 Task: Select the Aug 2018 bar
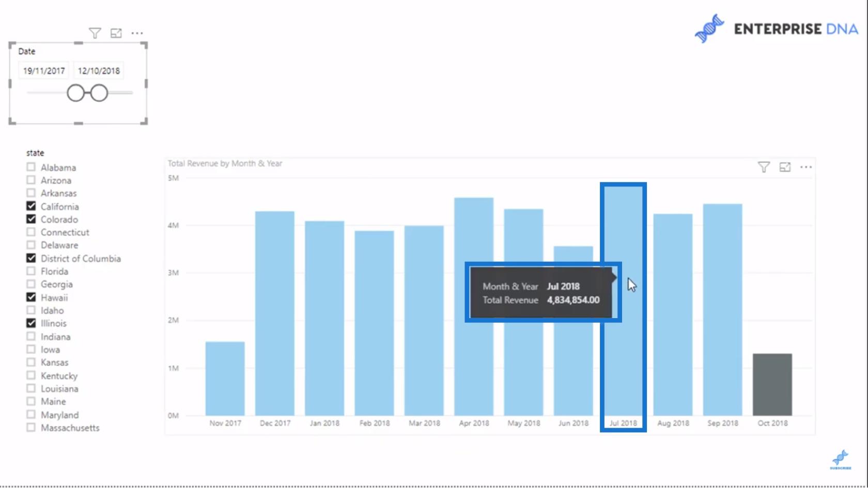(673, 315)
